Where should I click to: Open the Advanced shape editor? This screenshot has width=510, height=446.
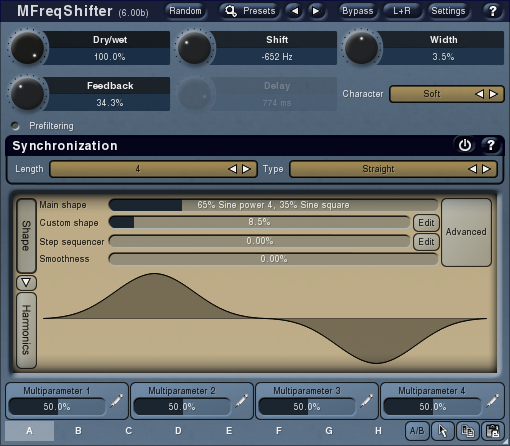[466, 232]
